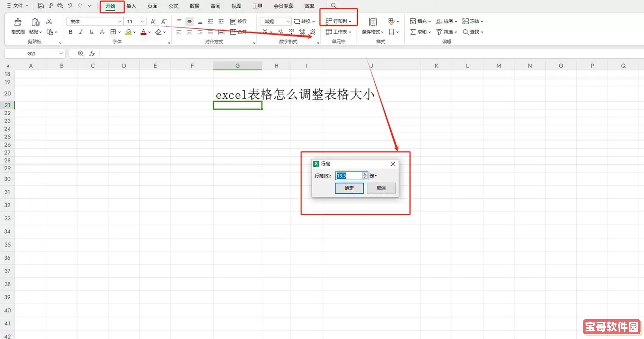The image size is (644, 339).
Task: Click Wrap Text (换行) button
Action: point(238,21)
